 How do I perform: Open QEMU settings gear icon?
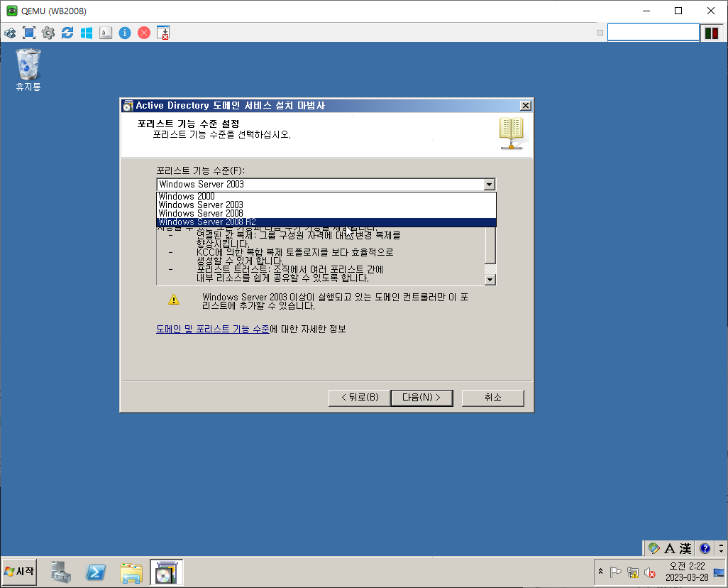point(48,33)
